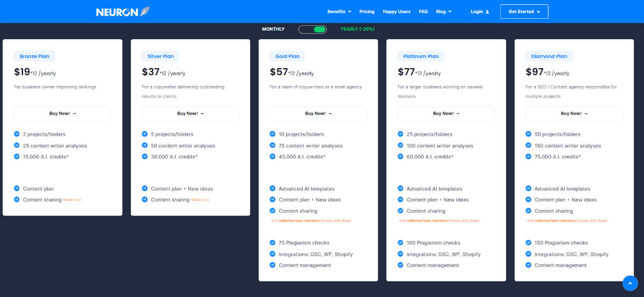Image resolution: width=644 pixels, height=297 pixels.
Task: Click the $37 Silver price
Action: (x=151, y=72)
